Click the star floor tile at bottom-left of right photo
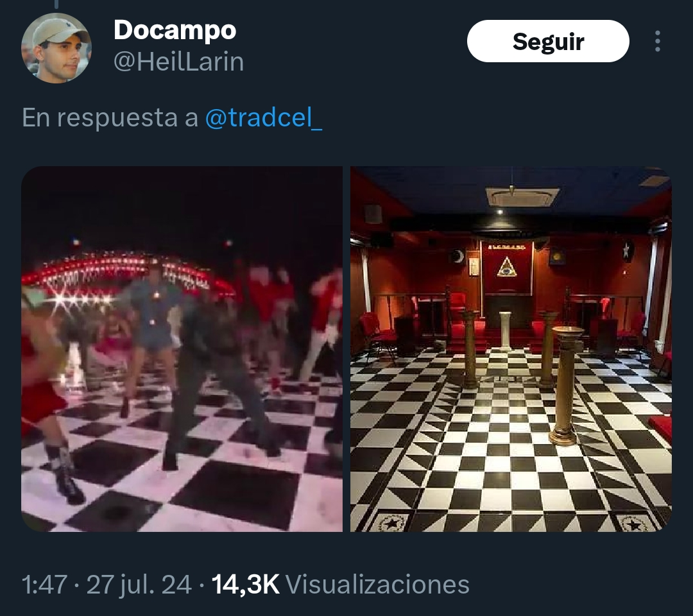693x616 pixels. coord(391,523)
